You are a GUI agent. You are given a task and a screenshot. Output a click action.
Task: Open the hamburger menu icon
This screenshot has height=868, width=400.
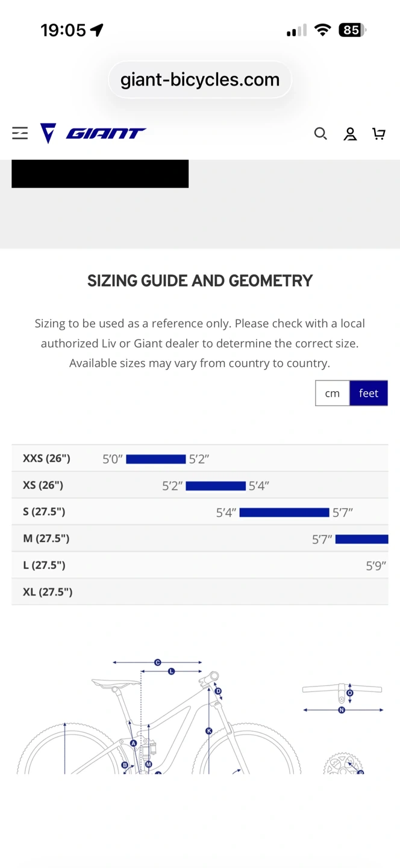pyautogui.click(x=20, y=133)
